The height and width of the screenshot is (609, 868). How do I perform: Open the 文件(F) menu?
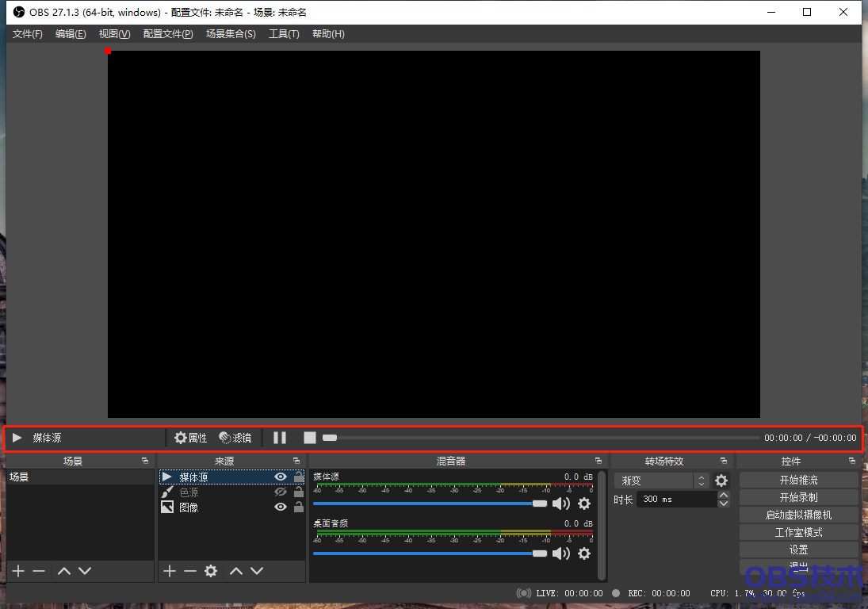click(x=27, y=34)
